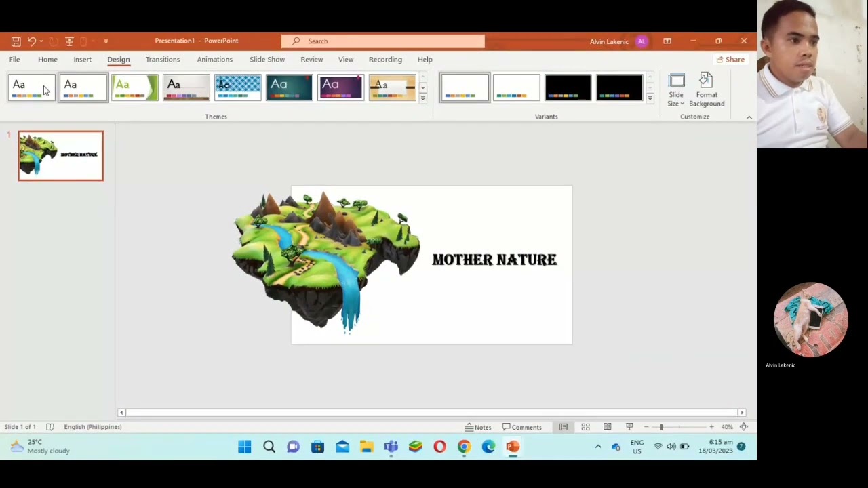Toggle the Notes pane
The height and width of the screenshot is (488, 868).
coord(478,427)
